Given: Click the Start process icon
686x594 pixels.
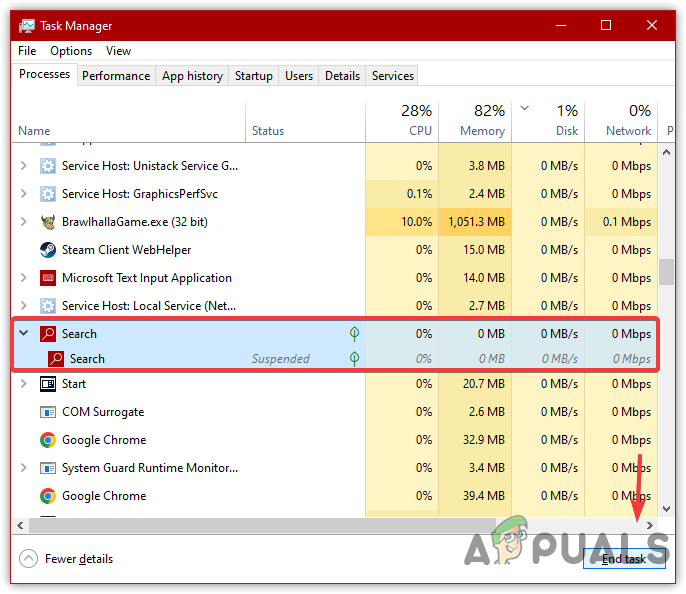Looking at the screenshot, I should click(x=48, y=384).
